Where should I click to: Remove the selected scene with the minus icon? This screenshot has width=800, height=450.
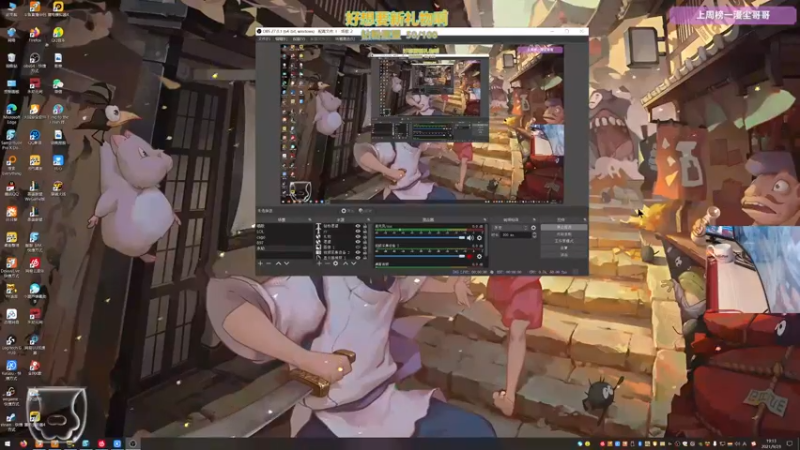[x=268, y=263]
